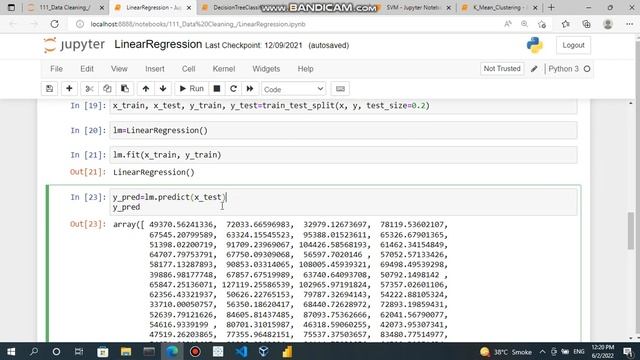This screenshot has width=640, height=360.
Task: Cut selected cells with scissors icon
Action: (89, 89)
